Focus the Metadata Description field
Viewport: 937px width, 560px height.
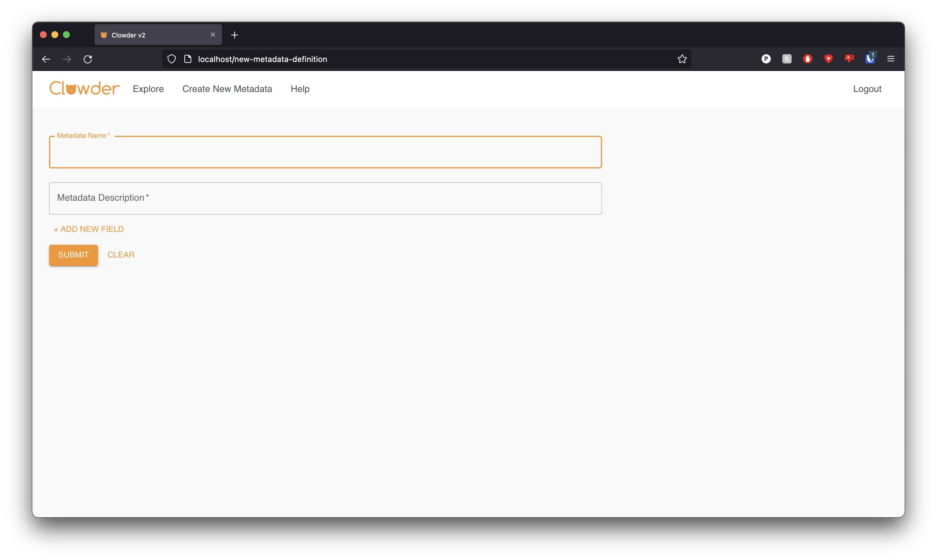[325, 198]
